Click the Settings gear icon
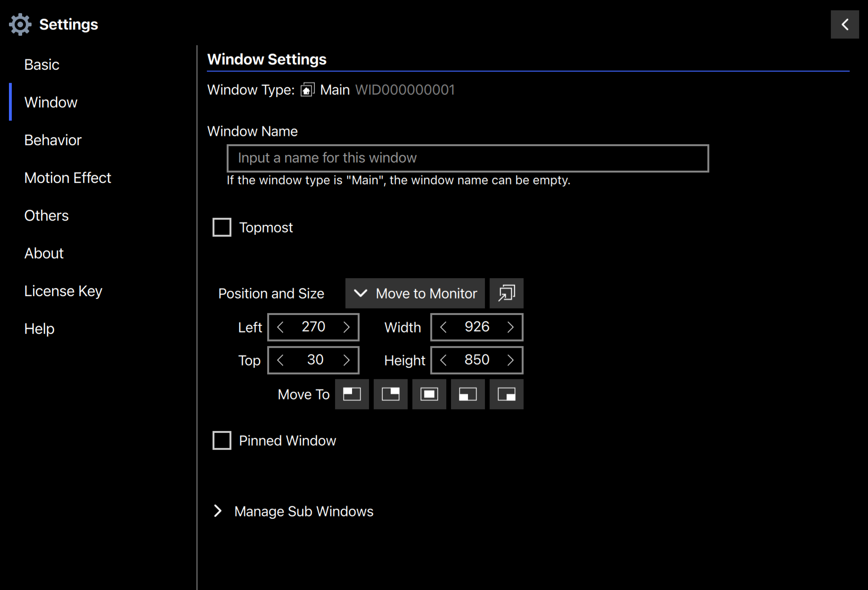Image resolution: width=868 pixels, height=590 pixels. coord(20,25)
